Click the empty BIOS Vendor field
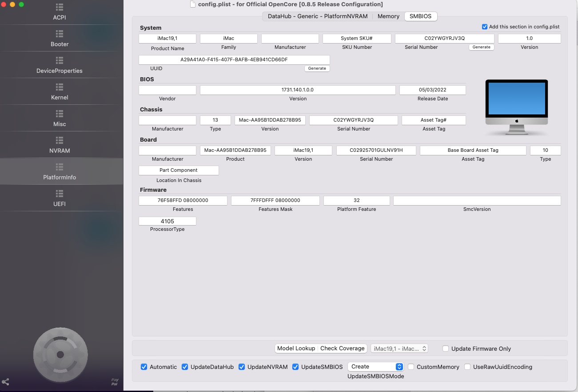This screenshot has height=392, width=578. 167,90
